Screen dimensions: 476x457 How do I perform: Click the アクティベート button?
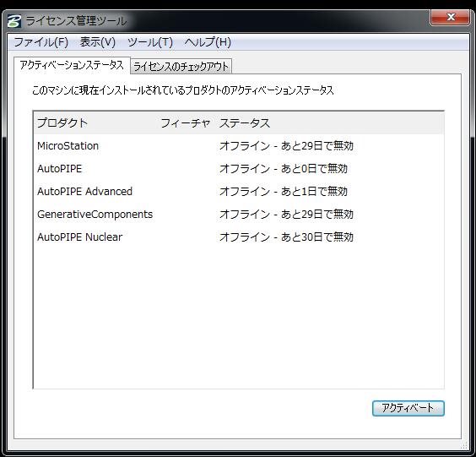[x=408, y=408]
